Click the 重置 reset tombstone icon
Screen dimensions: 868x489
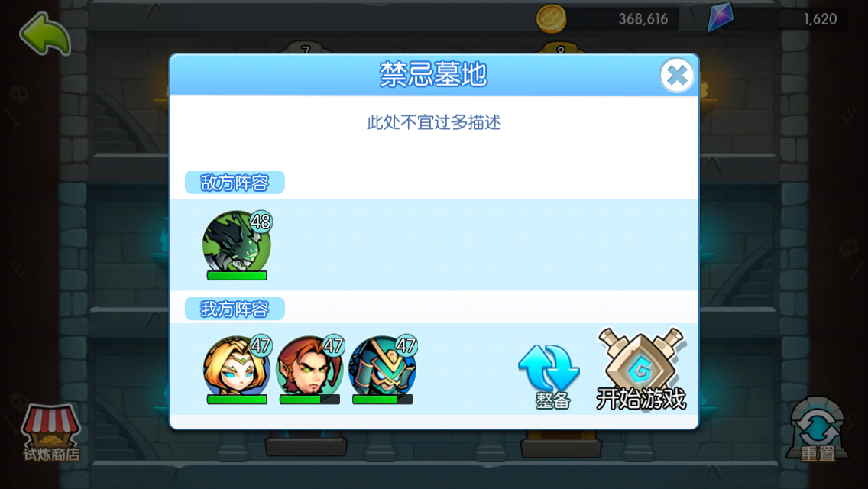817,429
